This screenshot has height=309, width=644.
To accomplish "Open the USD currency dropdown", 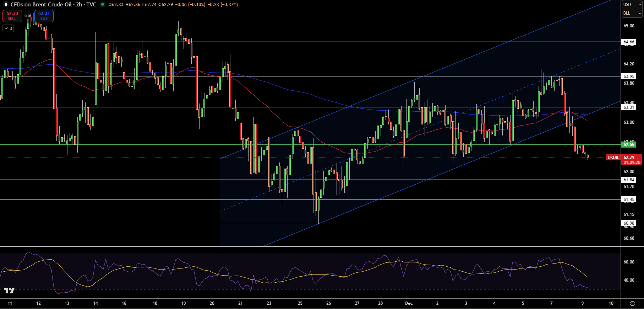I will tap(632, 5).
